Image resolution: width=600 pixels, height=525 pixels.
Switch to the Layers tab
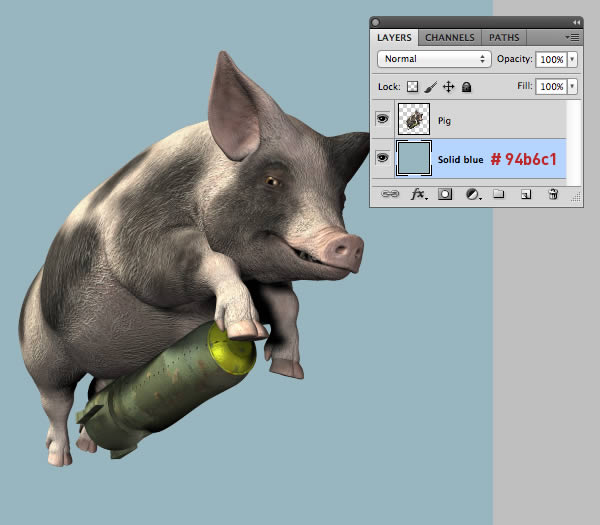394,38
